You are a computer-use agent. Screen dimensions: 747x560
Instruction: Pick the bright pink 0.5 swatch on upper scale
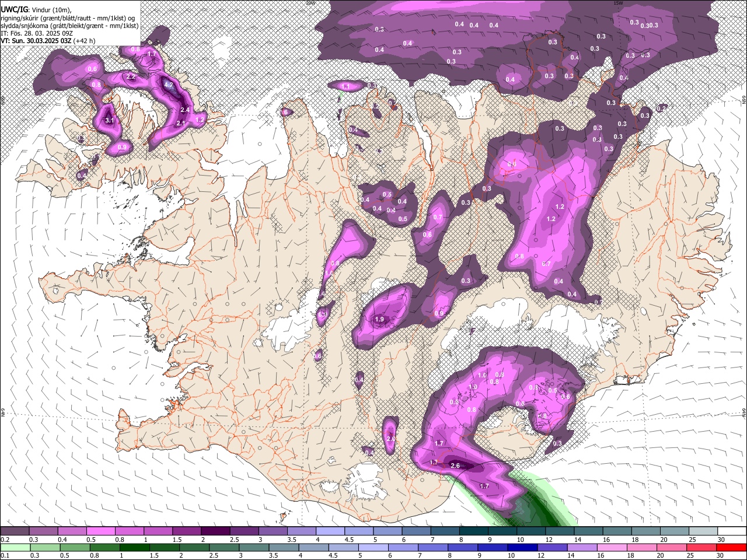point(101,531)
